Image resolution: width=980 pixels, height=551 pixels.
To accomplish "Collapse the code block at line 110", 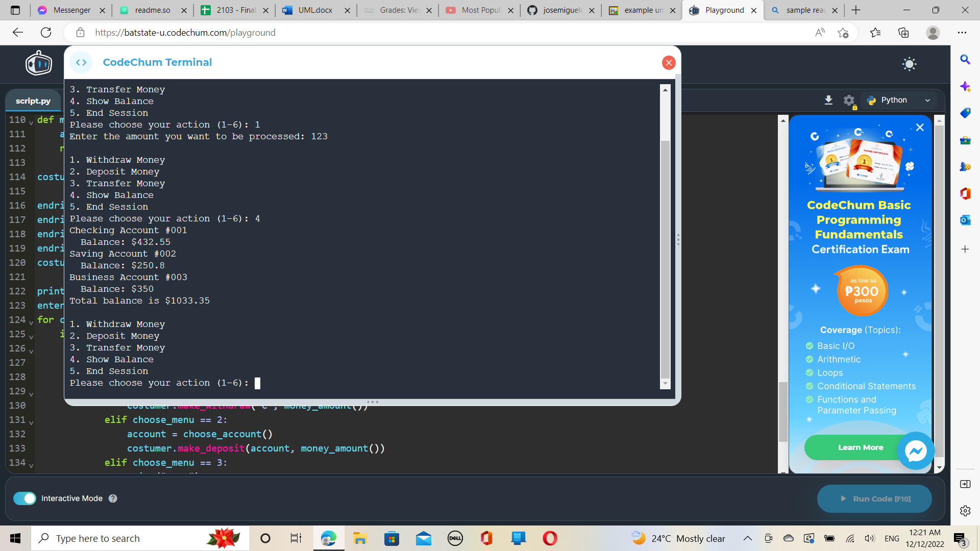I will (31, 122).
